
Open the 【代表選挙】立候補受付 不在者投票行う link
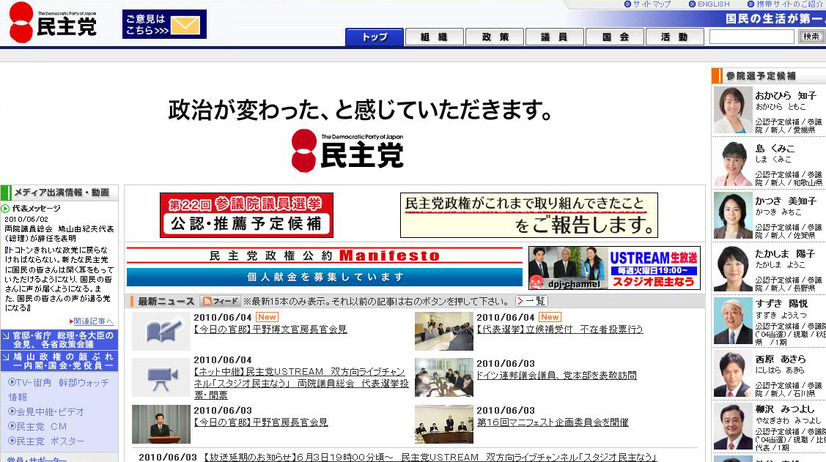(x=559, y=329)
